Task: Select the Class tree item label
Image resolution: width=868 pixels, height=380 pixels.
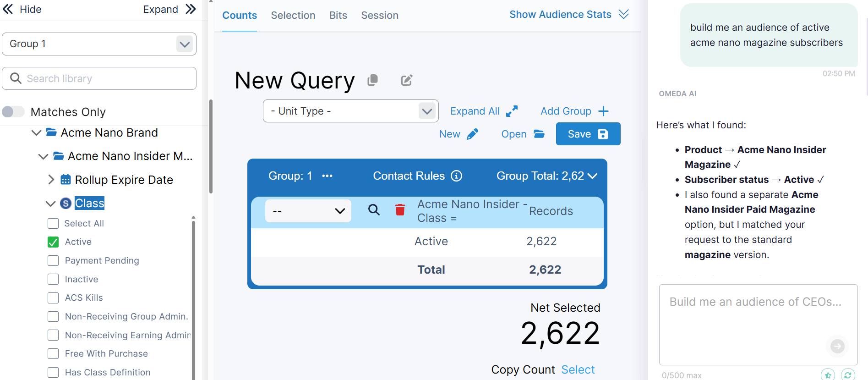Action: pos(89,203)
